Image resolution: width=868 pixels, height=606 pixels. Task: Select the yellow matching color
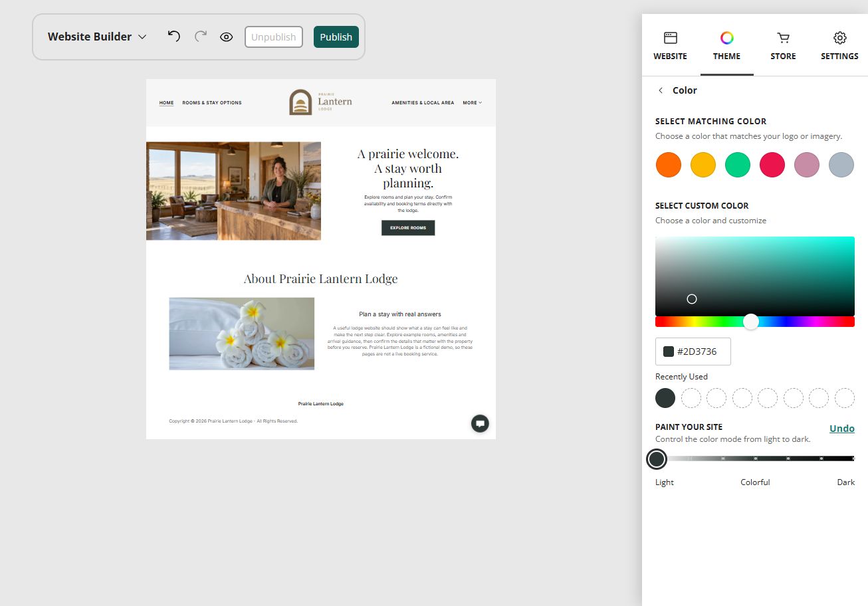[703, 165]
